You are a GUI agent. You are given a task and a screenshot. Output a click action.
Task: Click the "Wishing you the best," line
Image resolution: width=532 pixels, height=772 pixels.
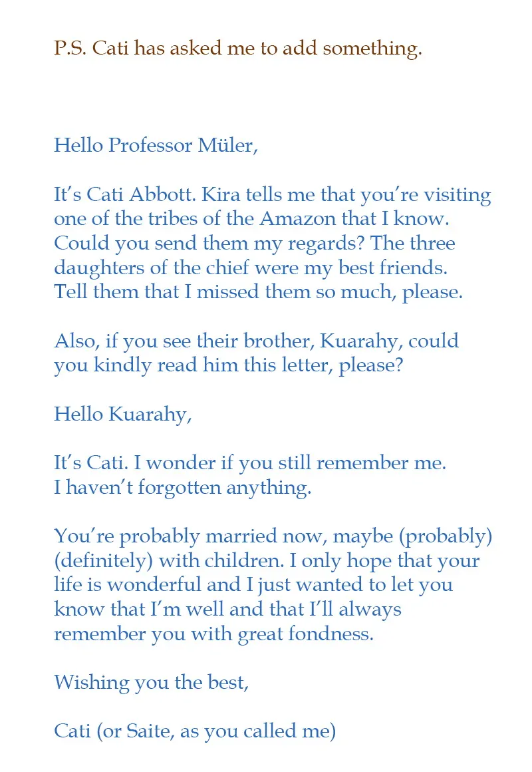152,682
